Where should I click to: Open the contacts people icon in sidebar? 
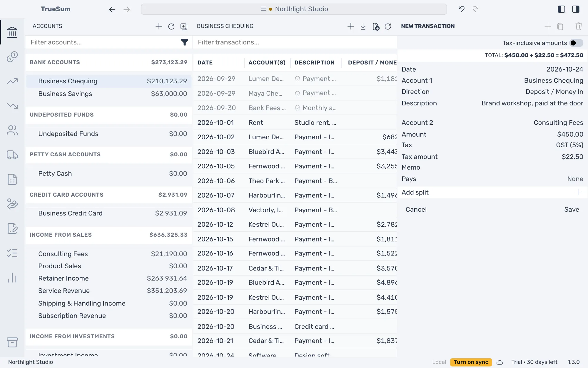12,130
